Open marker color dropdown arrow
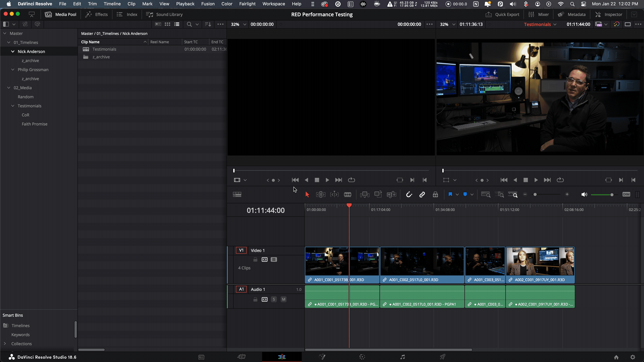Viewport: 644px width, 362px height. point(472,194)
